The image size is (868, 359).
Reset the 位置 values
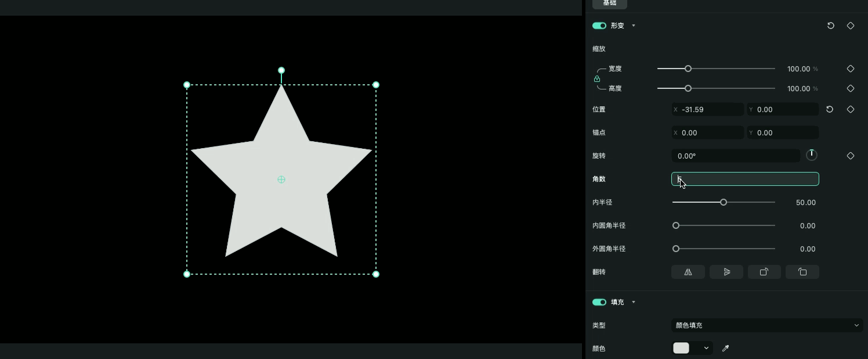coord(830,109)
